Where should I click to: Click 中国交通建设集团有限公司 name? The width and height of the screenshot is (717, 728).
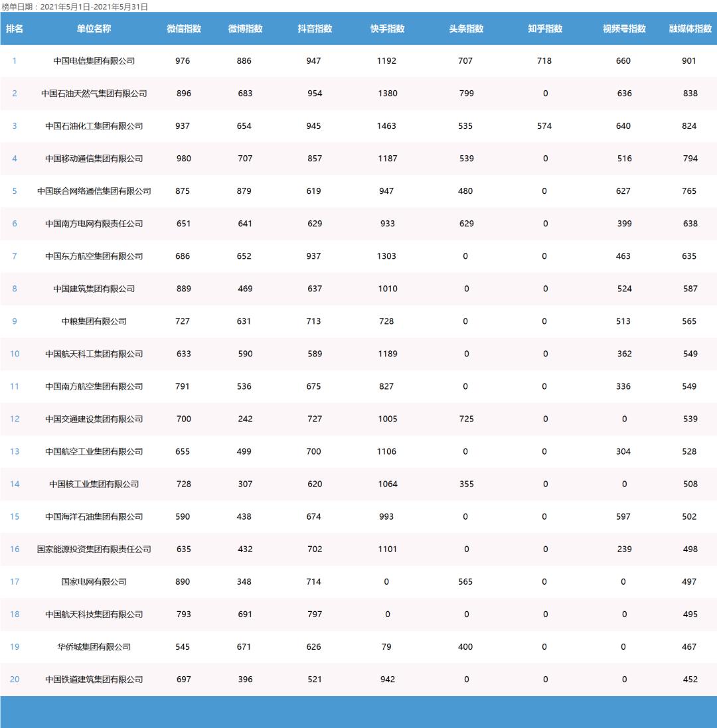tap(94, 419)
